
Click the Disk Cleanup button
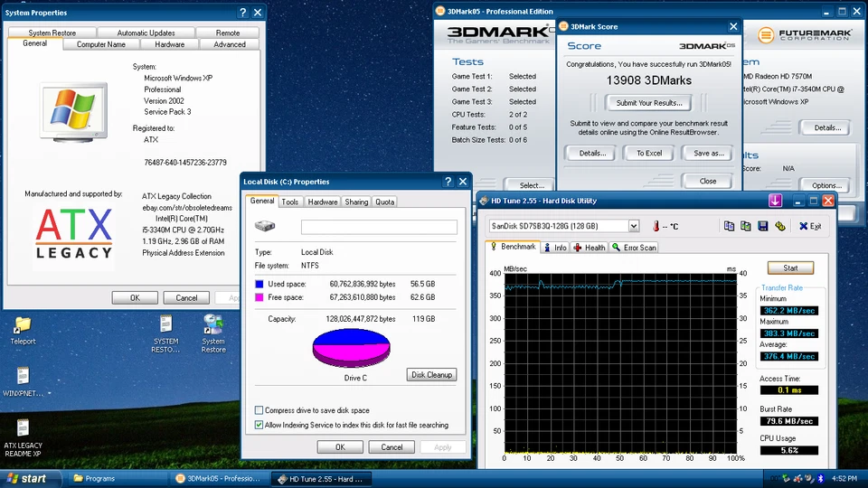point(432,374)
